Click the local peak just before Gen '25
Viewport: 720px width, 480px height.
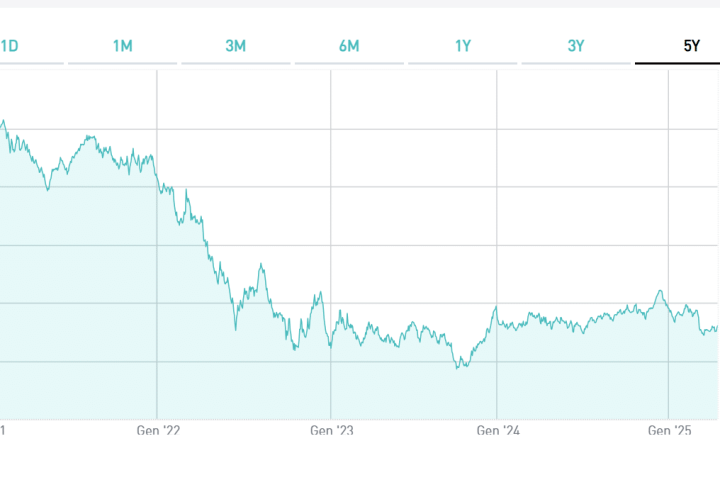click(660, 291)
